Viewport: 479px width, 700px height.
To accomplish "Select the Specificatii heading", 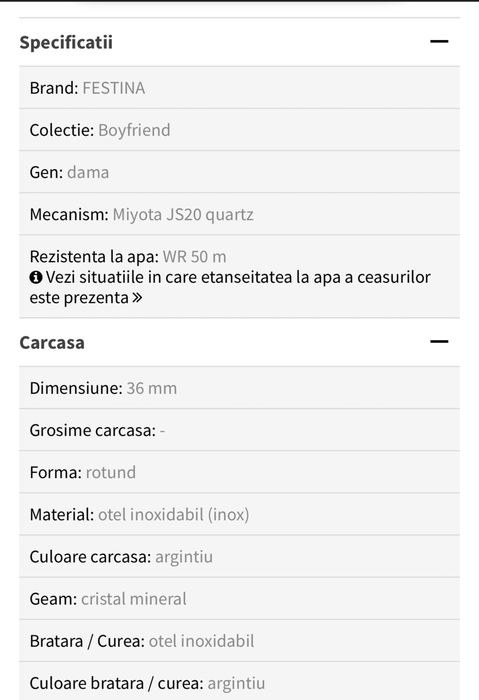I will (x=66, y=42).
